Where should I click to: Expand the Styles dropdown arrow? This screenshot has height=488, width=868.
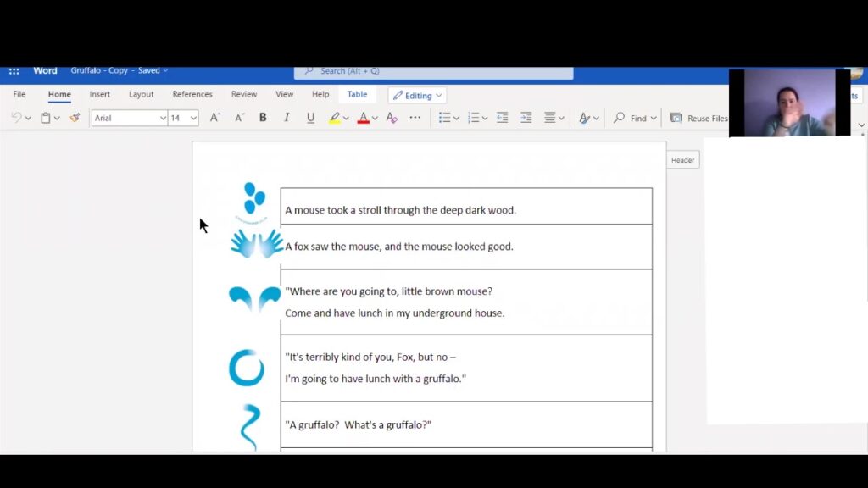click(596, 119)
